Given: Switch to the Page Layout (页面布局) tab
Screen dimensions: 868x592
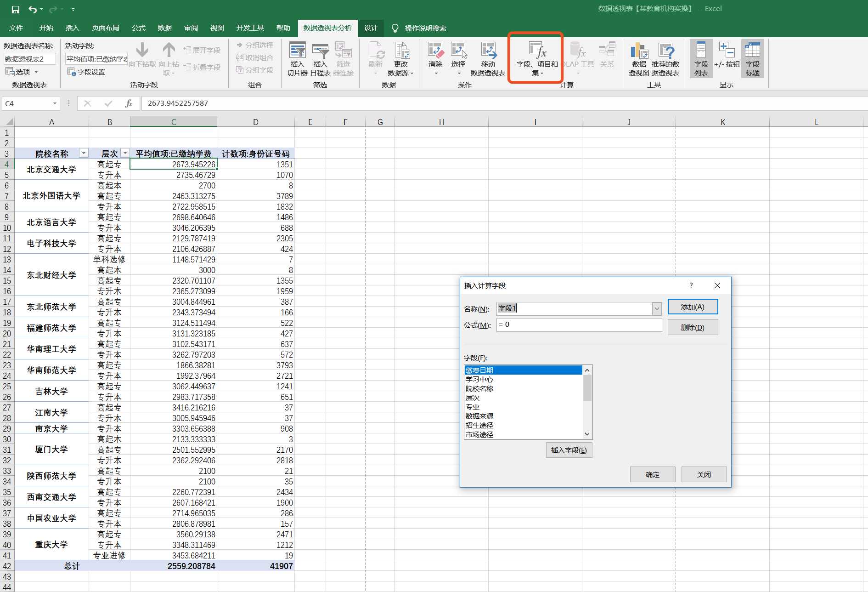Looking at the screenshot, I should pos(106,28).
